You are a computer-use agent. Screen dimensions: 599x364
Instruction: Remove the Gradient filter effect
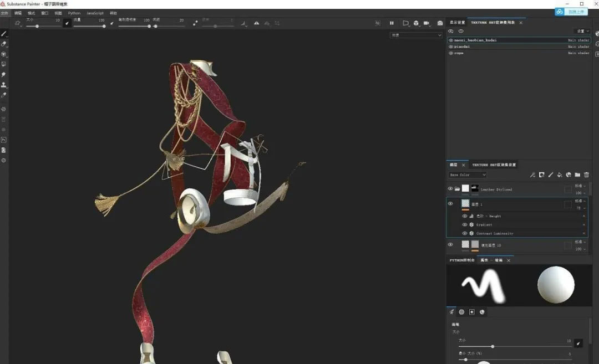click(583, 225)
